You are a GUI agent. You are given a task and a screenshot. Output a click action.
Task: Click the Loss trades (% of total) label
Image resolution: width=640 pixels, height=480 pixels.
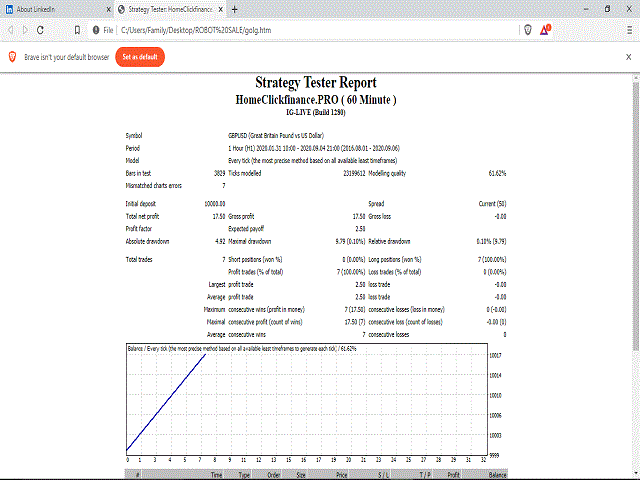pyautogui.click(x=395, y=272)
